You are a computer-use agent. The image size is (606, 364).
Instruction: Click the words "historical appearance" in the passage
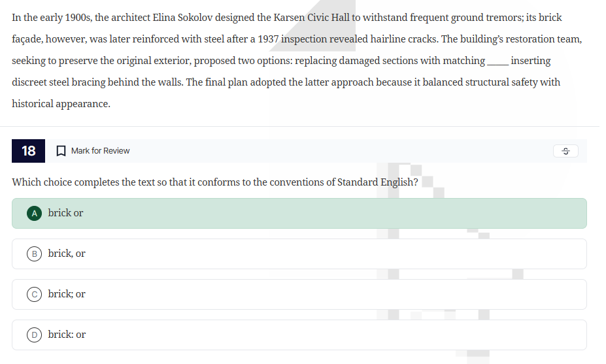pyautogui.click(x=61, y=104)
